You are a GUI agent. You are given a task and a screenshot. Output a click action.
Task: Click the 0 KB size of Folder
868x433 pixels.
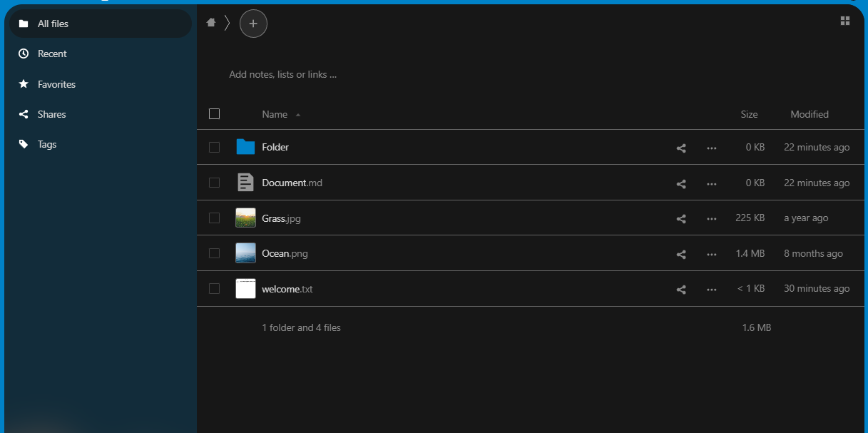755,148
